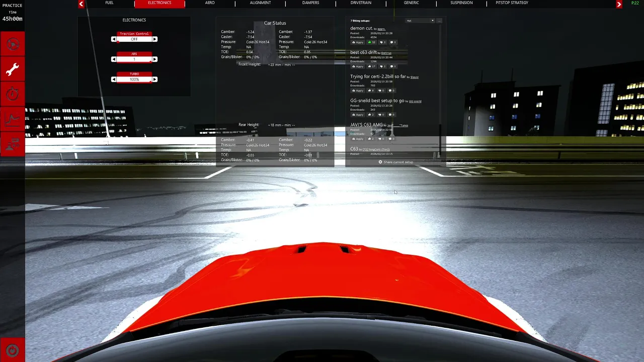Open the Dattrius author link

386,53
